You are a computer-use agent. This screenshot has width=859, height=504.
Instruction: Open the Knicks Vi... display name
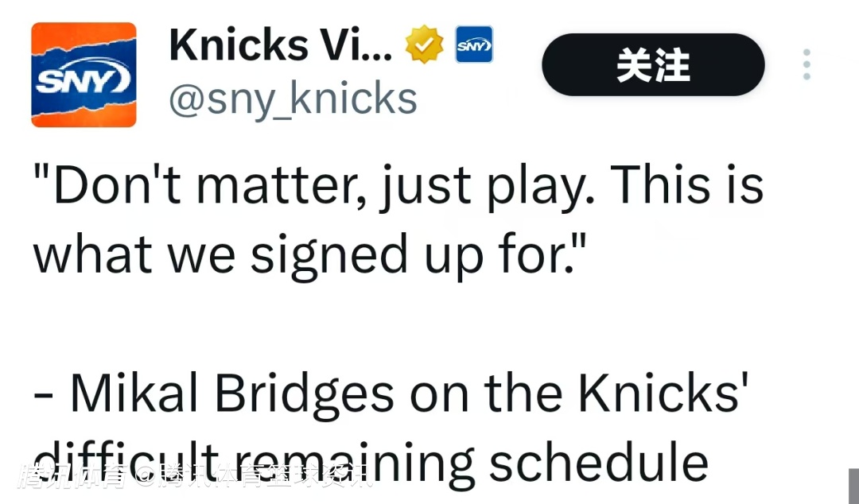(x=280, y=46)
